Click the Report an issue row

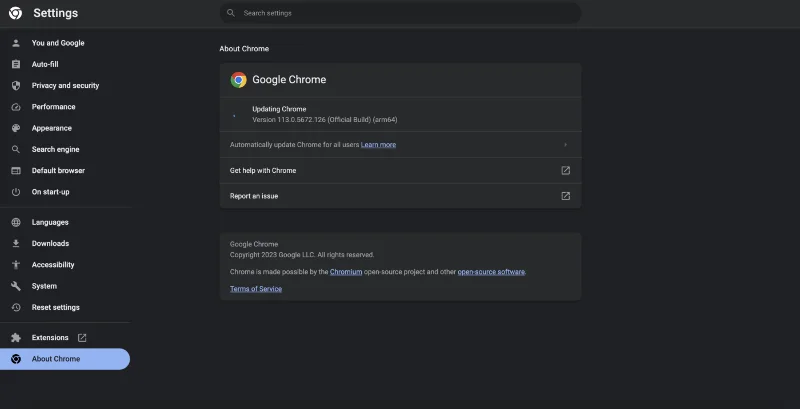coord(401,196)
